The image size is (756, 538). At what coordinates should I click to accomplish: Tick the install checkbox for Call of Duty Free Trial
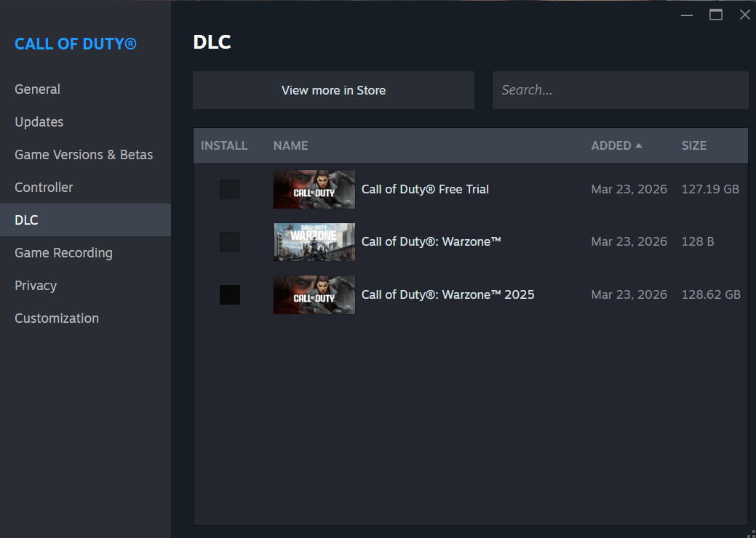[230, 190]
